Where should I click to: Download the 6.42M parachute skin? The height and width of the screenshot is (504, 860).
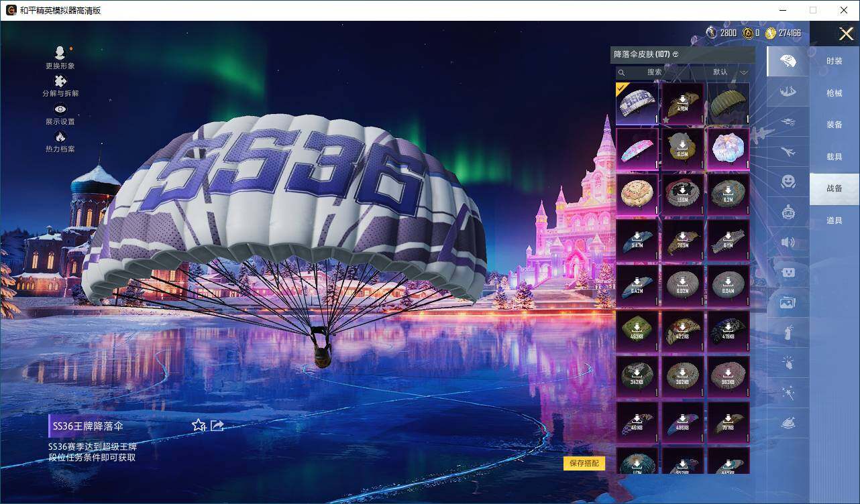coord(637,286)
